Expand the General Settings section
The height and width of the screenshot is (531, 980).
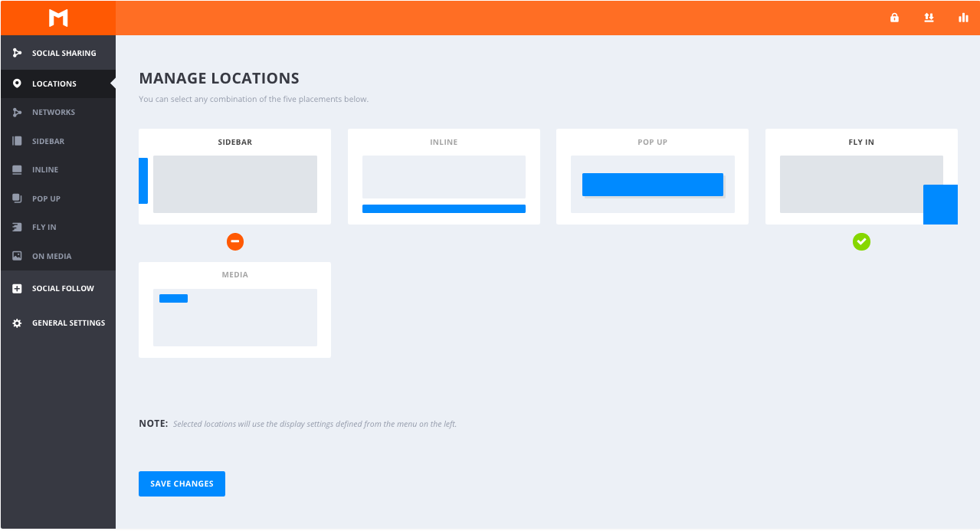[68, 323]
